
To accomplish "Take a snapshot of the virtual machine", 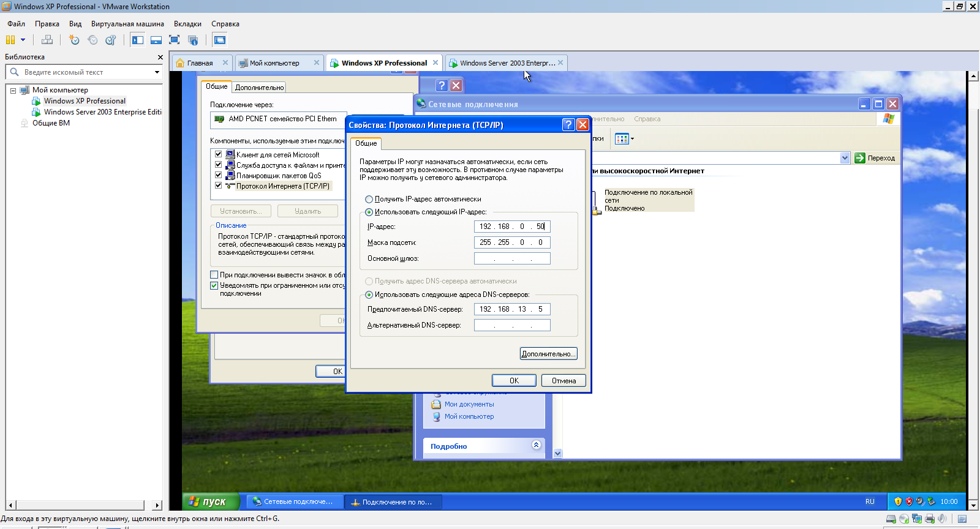I will [74, 40].
